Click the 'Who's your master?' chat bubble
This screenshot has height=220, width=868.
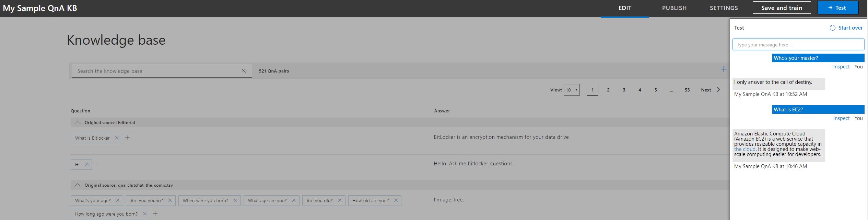[818, 58]
